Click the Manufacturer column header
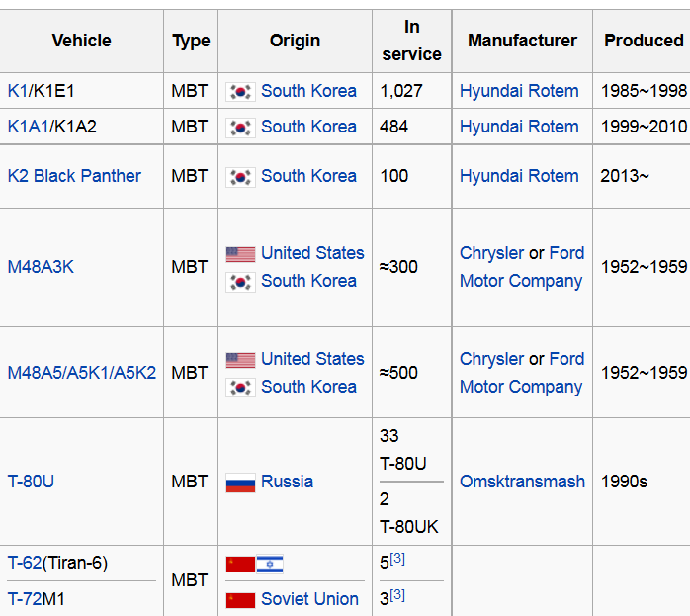The width and height of the screenshot is (690, 616). (522, 41)
